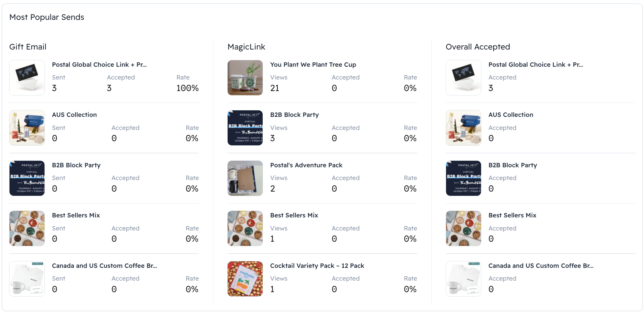Open Best Sellers Mix thumbnail under Gift Email

pyautogui.click(x=27, y=228)
